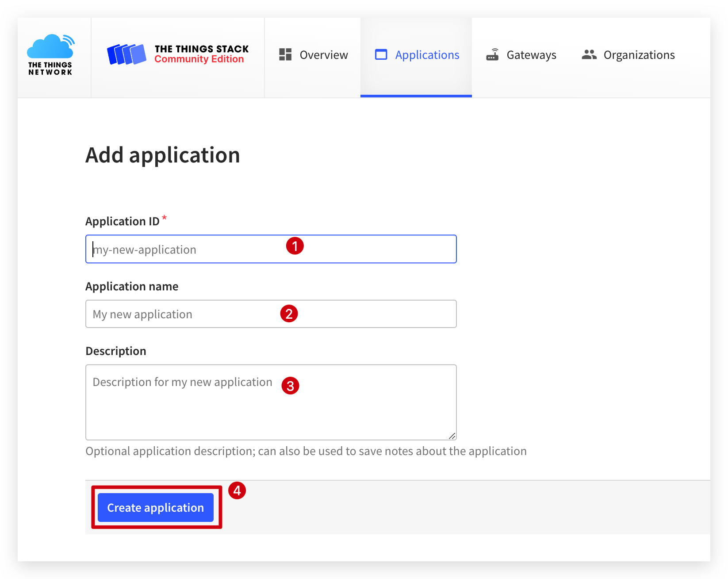Click the Applications window icon
728x579 pixels.
[x=381, y=54]
